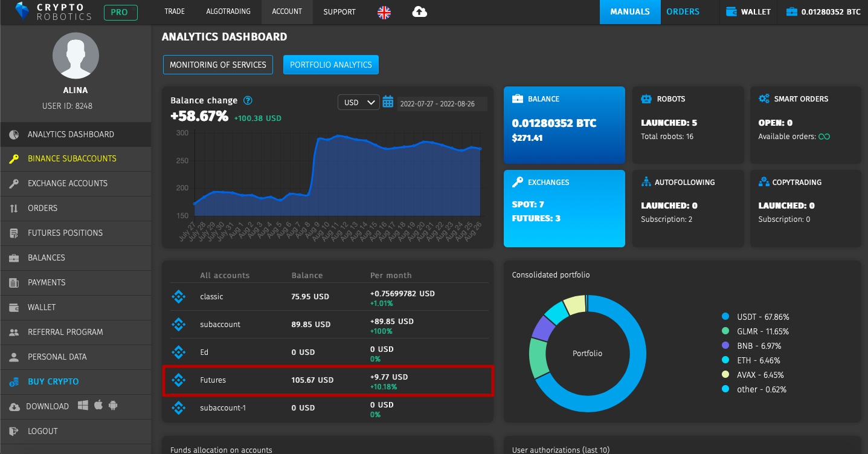Viewport: 868px width, 454px height.
Task: Click the cloud upload icon
Action: coord(419,11)
